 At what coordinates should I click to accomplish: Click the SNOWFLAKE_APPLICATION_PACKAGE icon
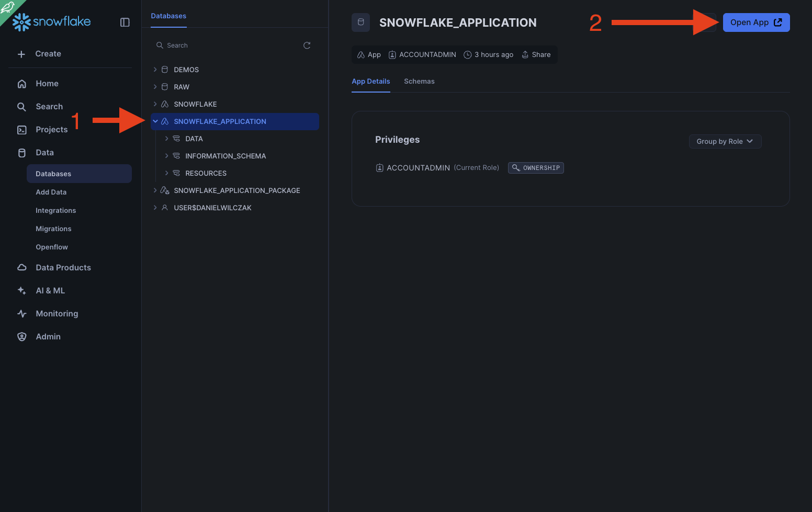click(165, 190)
